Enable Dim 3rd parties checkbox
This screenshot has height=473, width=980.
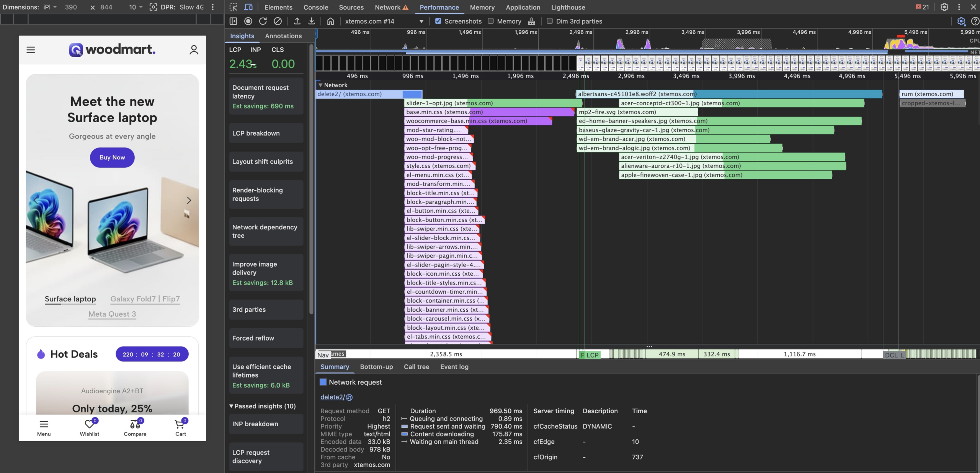tap(550, 21)
